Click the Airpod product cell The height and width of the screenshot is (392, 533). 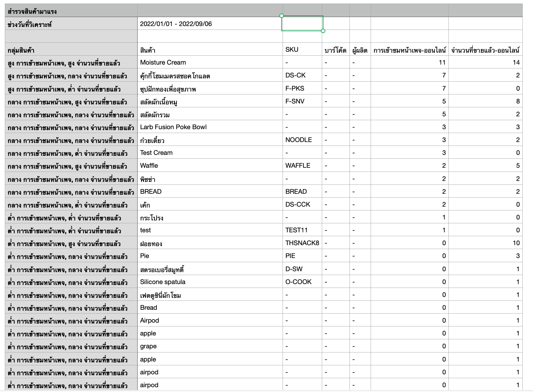(x=210, y=320)
